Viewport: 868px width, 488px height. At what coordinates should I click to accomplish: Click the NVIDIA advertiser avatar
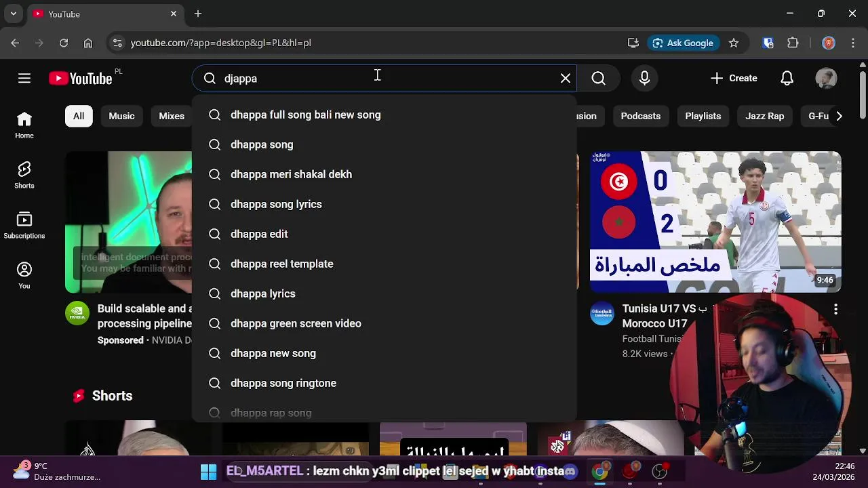(x=77, y=313)
